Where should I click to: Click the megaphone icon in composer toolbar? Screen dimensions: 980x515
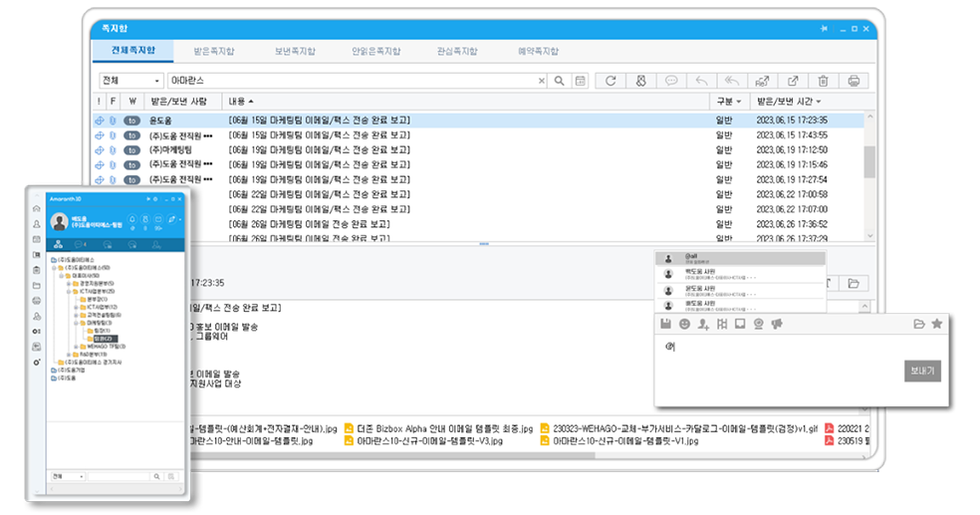click(777, 324)
